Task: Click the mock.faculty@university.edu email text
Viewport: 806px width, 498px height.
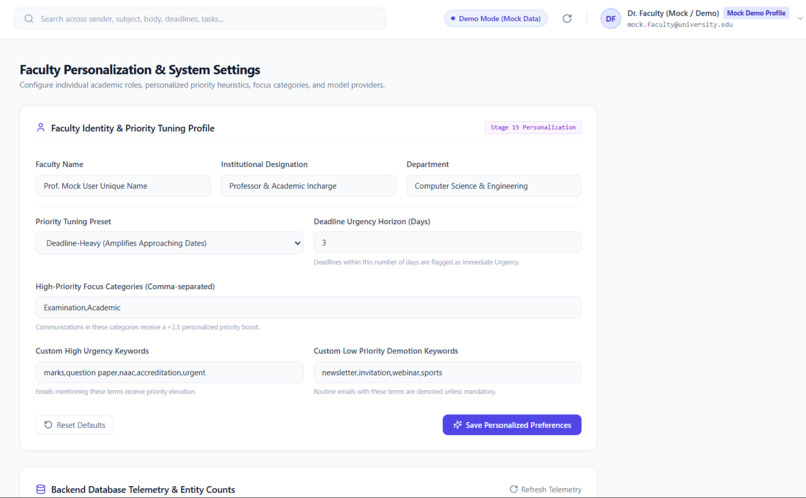Action: 680,25
